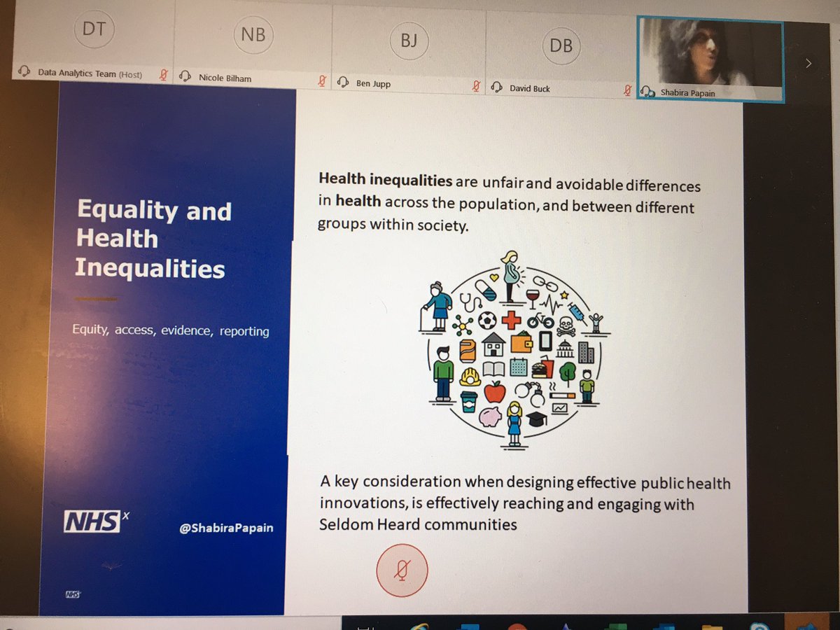Click the BJ avatar circle
This screenshot has height=630, width=840.
(x=409, y=40)
